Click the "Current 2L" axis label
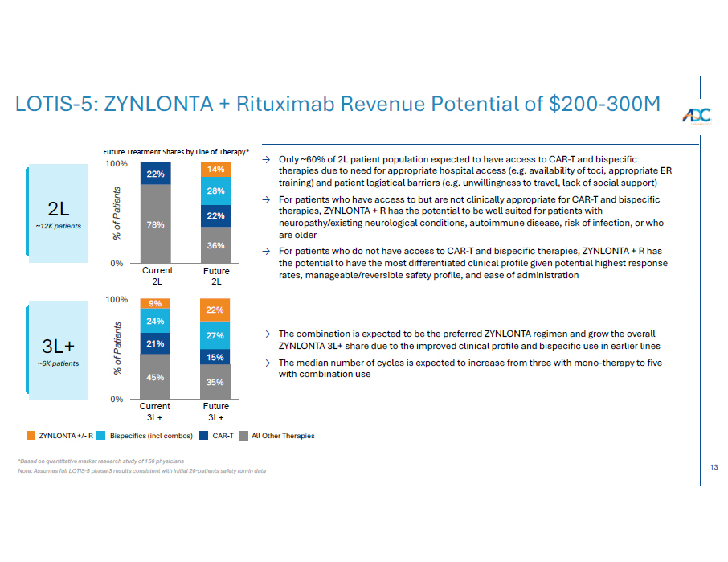The image size is (728, 562). (157, 276)
